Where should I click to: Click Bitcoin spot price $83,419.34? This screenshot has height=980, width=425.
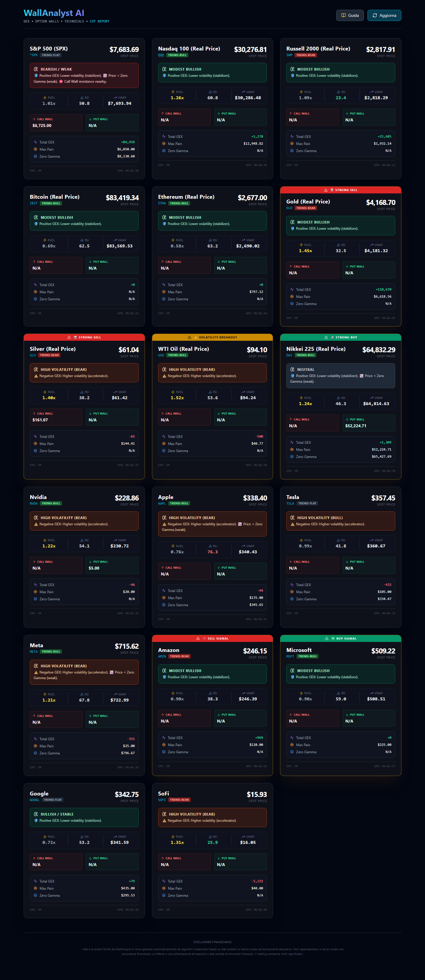[x=122, y=198]
